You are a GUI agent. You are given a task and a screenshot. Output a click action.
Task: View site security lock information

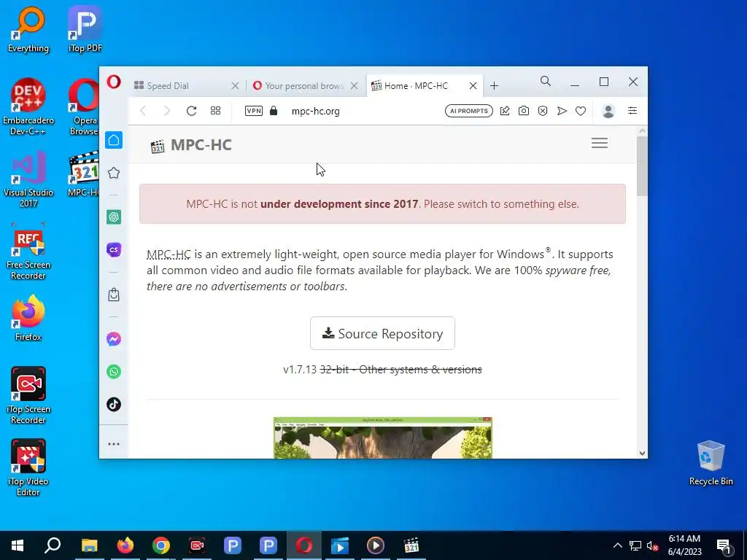click(x=274, y=111)
